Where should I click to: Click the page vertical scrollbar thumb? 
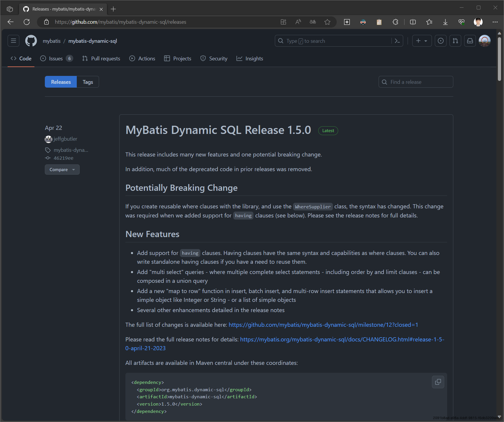(x=499, y=59)
